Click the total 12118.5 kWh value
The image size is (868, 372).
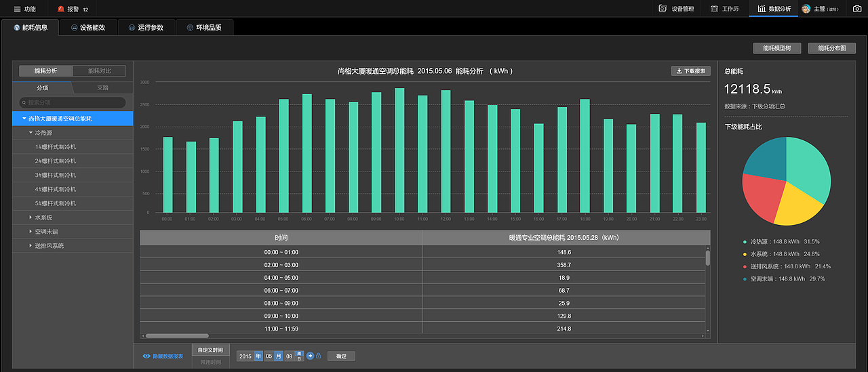coord(753,89)
